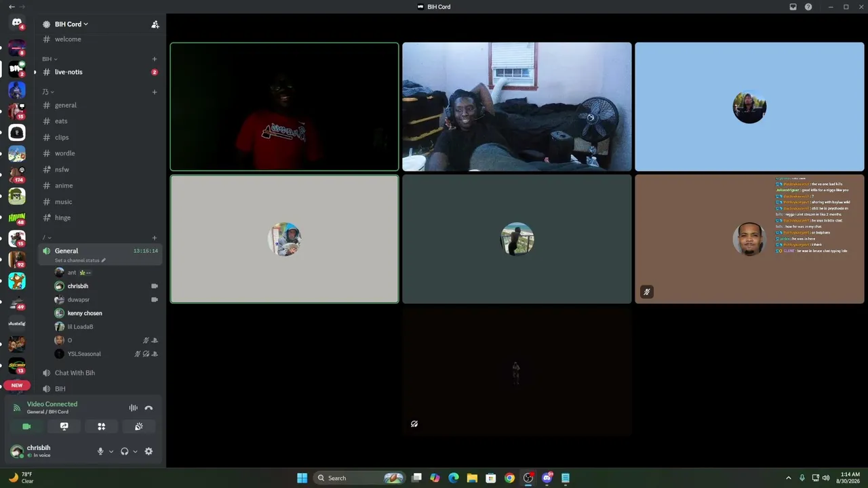Join the BIH voice channel
The width and height of the screenshot is (868, 488).
100,389
